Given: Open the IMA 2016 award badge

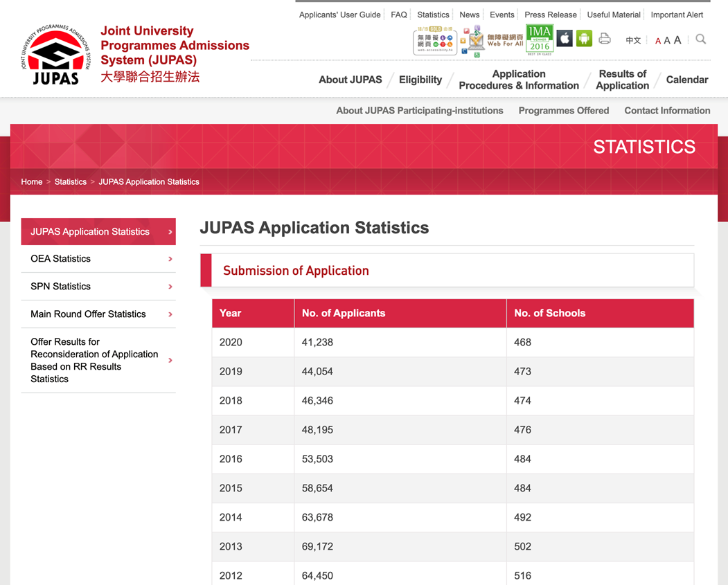Looking at the screenshot, I should [x=540, y=40].
